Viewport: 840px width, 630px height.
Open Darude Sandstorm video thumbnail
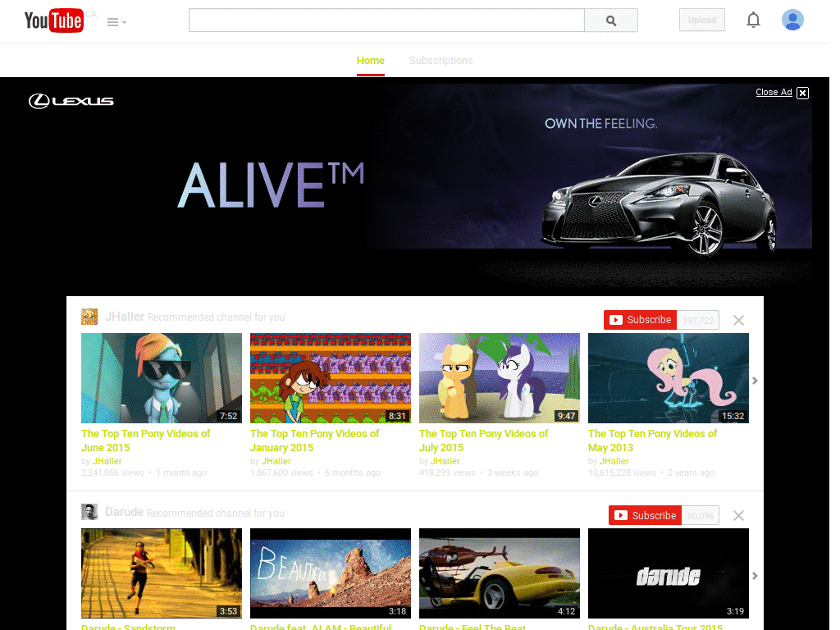(162, 573)
